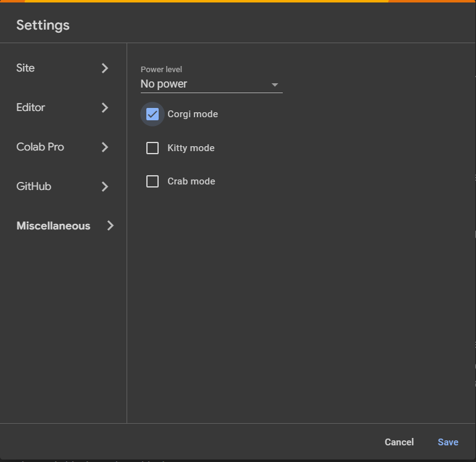This screenshot has height=462, width=476.
Task: Click the chevron arrow next to Miscellaneous
Action: [x=111, y=226]
